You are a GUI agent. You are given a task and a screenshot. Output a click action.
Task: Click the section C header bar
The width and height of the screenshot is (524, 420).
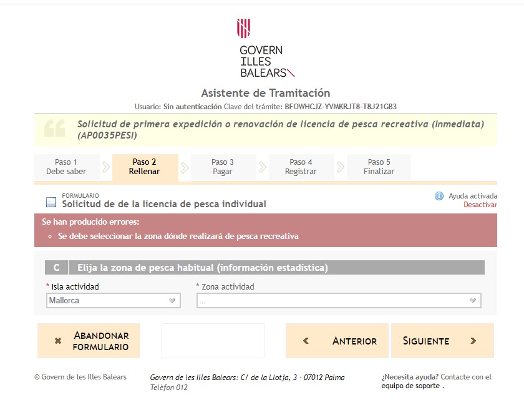[x=274, y=268]
